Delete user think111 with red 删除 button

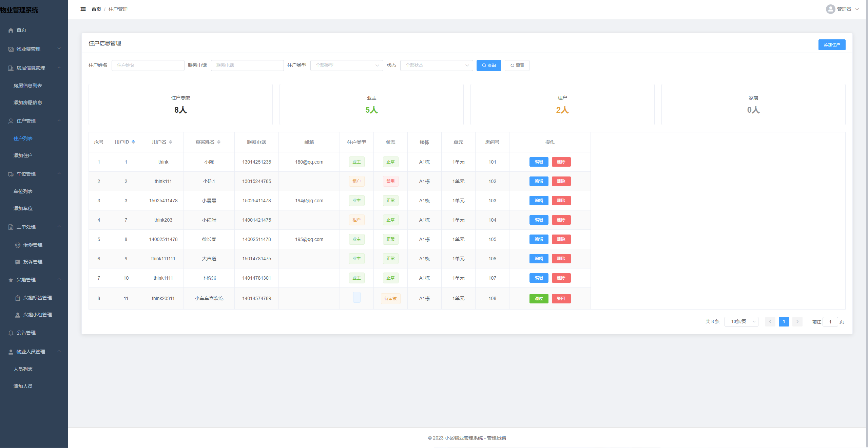tap(561, 181)
